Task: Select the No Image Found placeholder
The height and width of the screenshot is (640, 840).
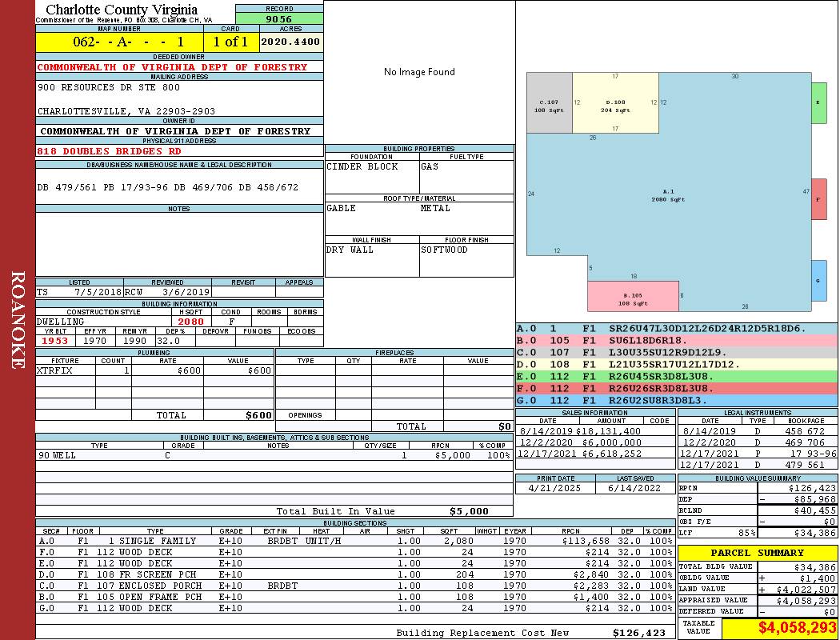Action: point(419,72)
